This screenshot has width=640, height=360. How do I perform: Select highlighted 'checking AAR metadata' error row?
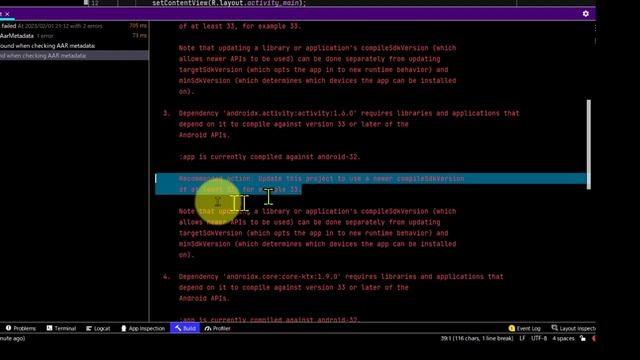[x=74, y=56]
